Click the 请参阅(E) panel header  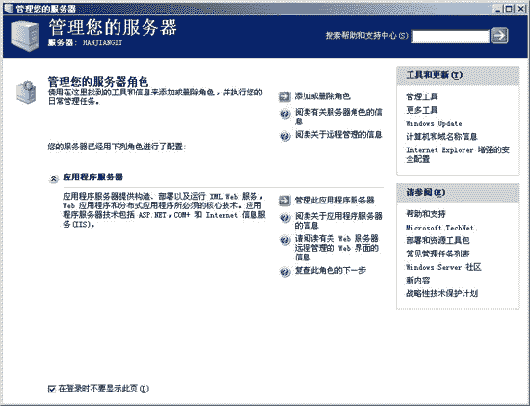[458, 192]
